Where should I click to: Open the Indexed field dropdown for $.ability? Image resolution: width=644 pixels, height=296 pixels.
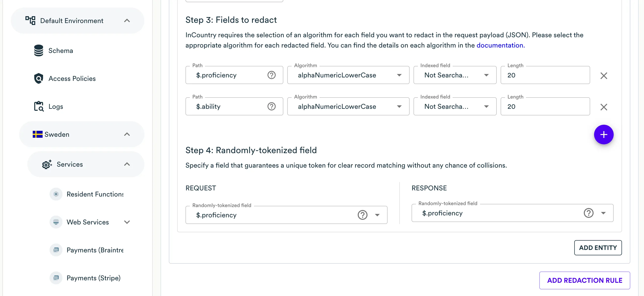click(x=486, y=106)
